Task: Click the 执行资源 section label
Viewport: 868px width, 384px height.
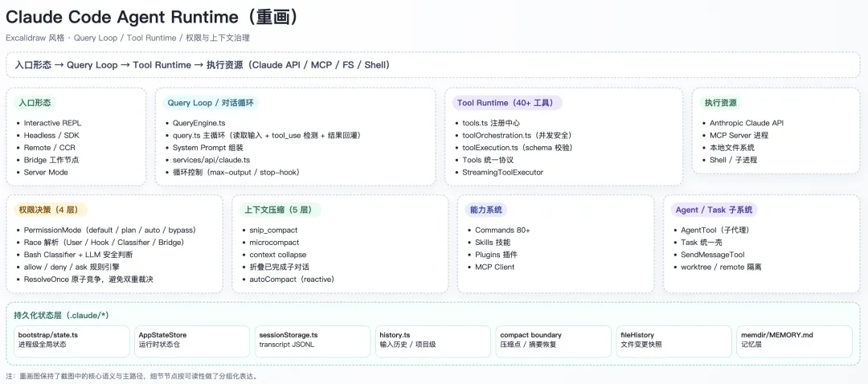Action: tap(720, 103)
